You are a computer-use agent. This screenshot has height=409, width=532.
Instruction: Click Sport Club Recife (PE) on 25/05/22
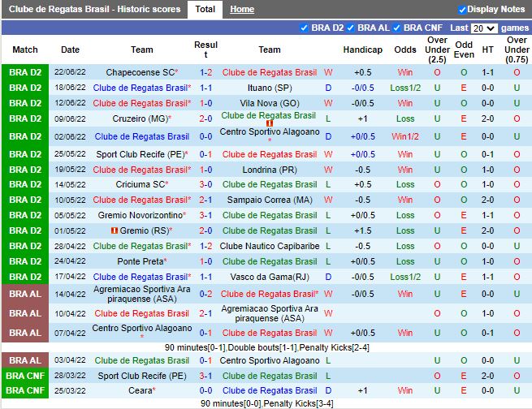(141, 154)
